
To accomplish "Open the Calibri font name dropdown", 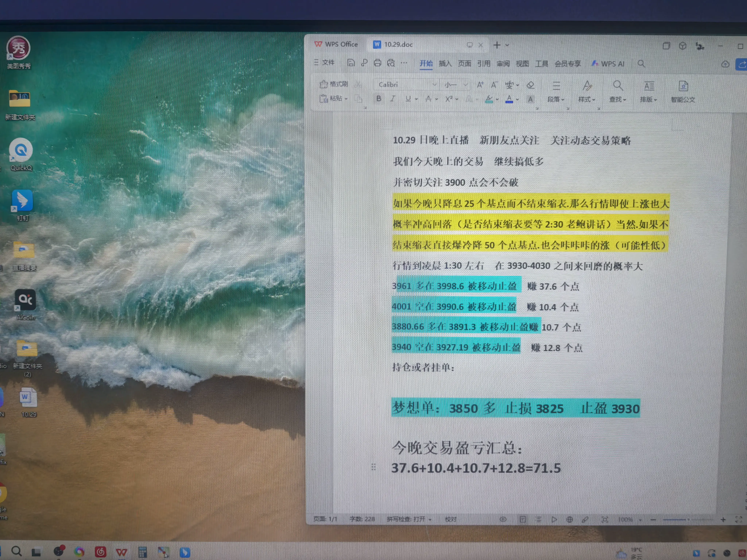I will click(434, 84).
